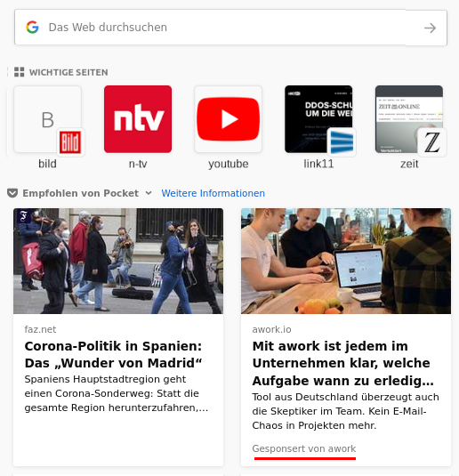The height and width of the screenshot is (476, 459).
Task: Click the search arrow submit button
Action: [430, 28]
